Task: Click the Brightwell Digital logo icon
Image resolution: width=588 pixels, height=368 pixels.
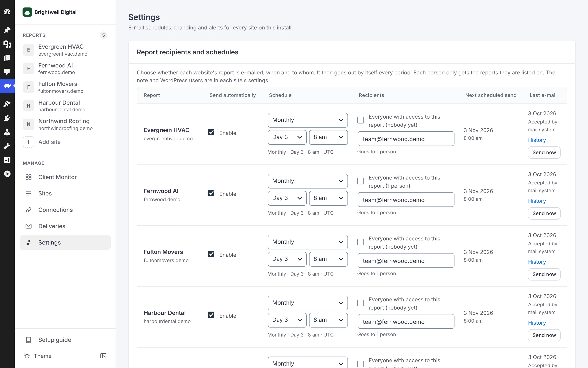Action: (x=27, y=12)
